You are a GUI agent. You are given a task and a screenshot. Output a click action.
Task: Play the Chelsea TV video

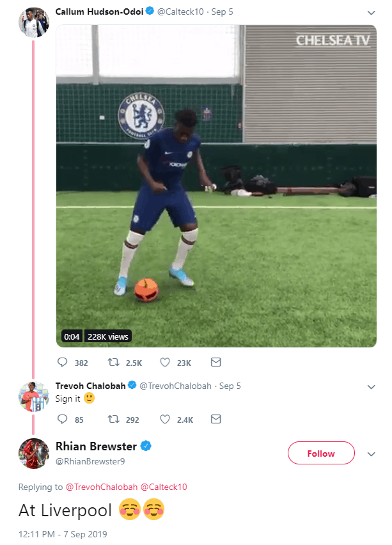(x=216, y=186)
